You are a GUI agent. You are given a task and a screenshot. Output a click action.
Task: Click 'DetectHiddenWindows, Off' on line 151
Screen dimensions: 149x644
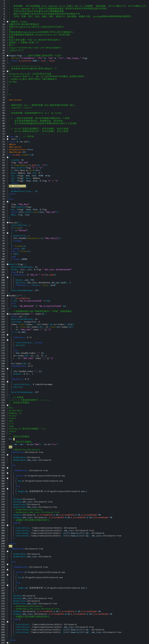coord(25,392)
